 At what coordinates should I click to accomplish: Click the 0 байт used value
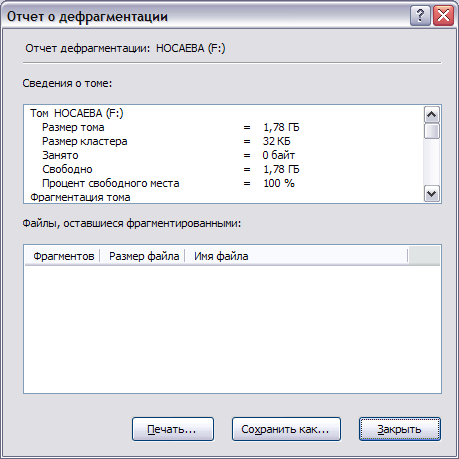tap(279, 155)
